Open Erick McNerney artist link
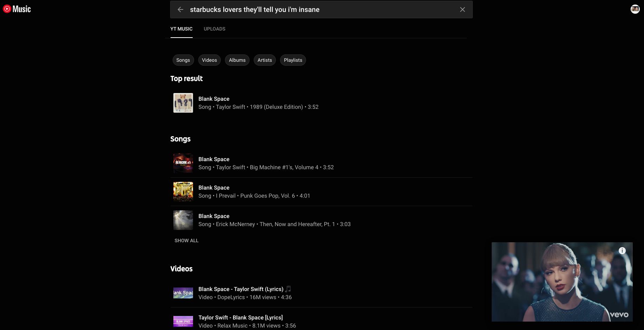644x330 pixels. 235,224
